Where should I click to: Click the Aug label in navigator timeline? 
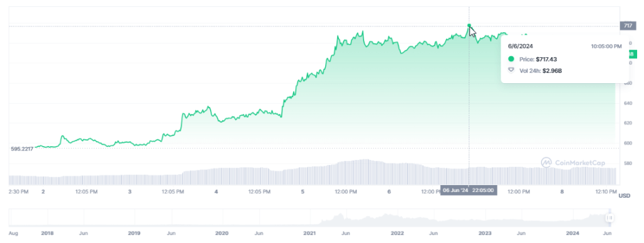[x=13, y=233]
